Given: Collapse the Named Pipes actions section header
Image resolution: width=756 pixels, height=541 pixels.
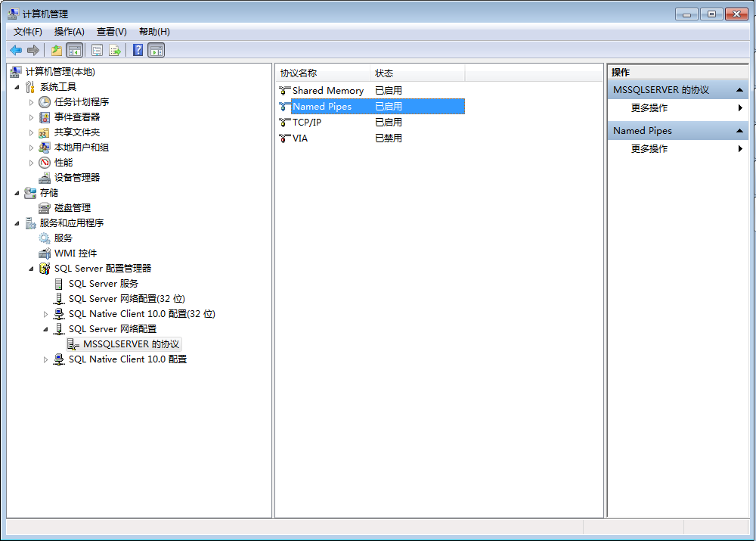Looking at the screenshot, I should coord(739,131).
